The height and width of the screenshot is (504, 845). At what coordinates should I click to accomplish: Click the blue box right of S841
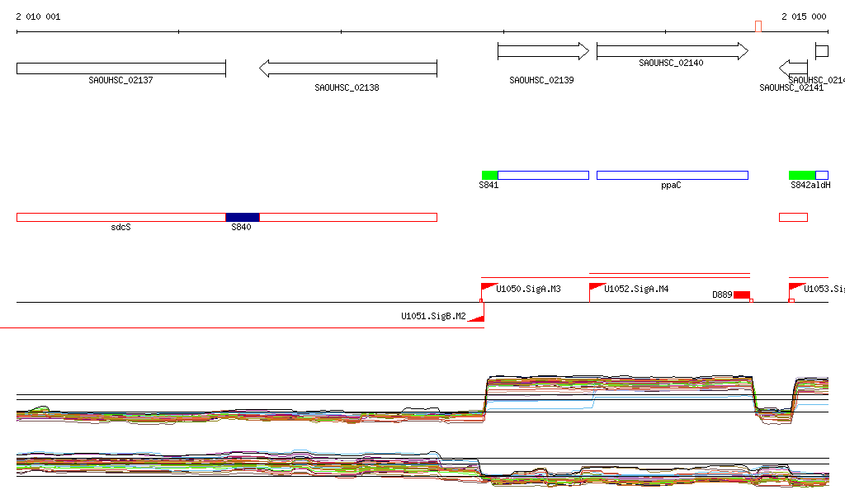click(543, 175)
